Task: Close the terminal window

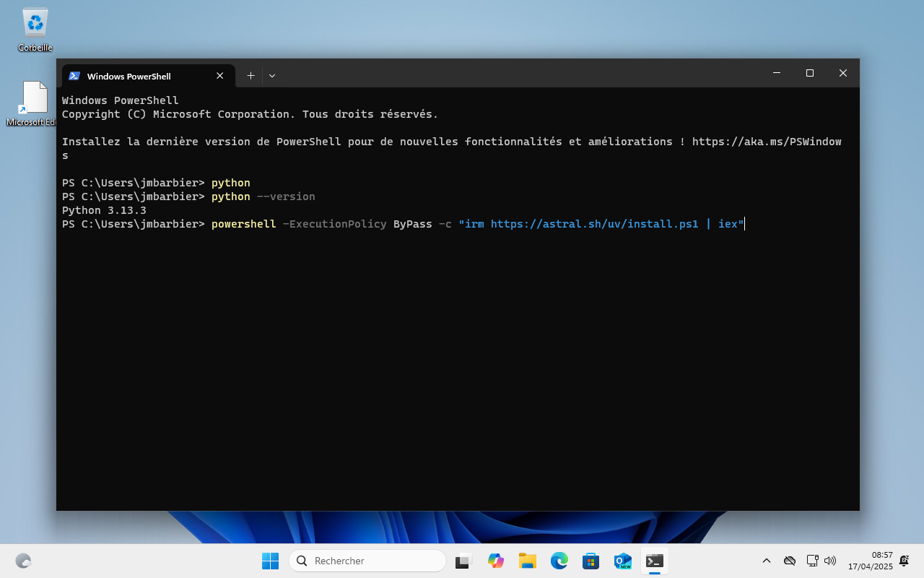Action: click(842, 73)
